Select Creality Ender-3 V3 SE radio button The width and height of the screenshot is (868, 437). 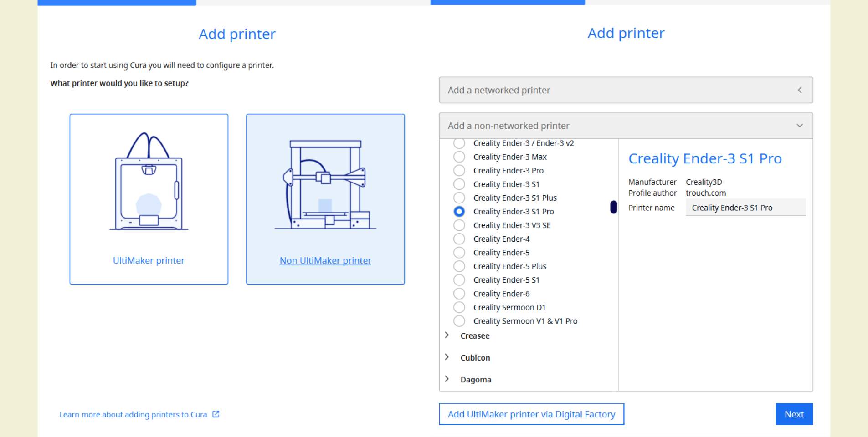click(x=459, y=225)
